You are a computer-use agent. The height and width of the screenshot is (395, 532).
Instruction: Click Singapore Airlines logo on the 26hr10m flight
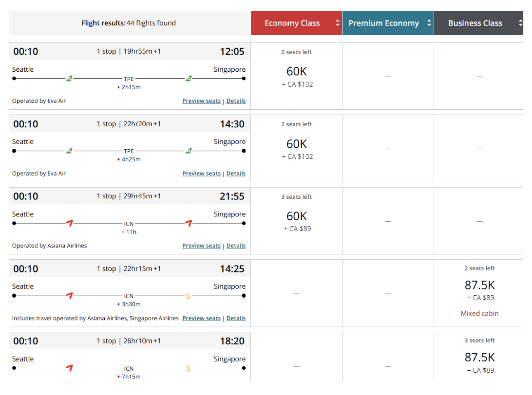pos(188,368)
